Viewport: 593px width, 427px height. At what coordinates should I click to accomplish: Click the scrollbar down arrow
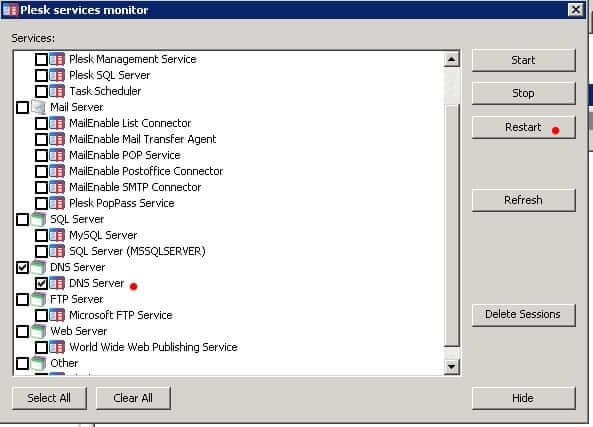pyautogui.click(x=452, y=366)
